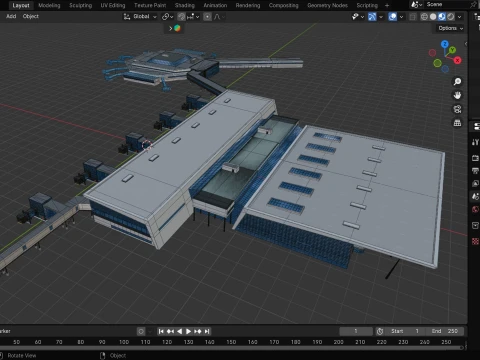Viewport: 480px width, 360px height.
Task: Toggle timeline auto keying button
Action: click(141, 331)
